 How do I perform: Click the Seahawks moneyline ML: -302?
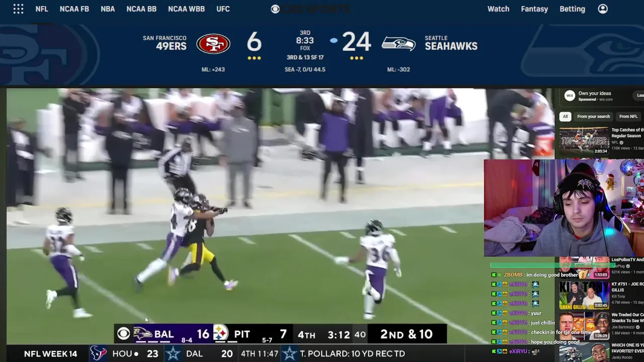click(398, 69)
